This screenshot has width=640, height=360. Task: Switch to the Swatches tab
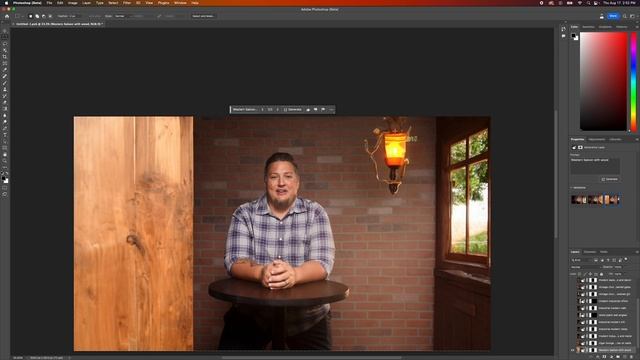(x=588, y=27)
